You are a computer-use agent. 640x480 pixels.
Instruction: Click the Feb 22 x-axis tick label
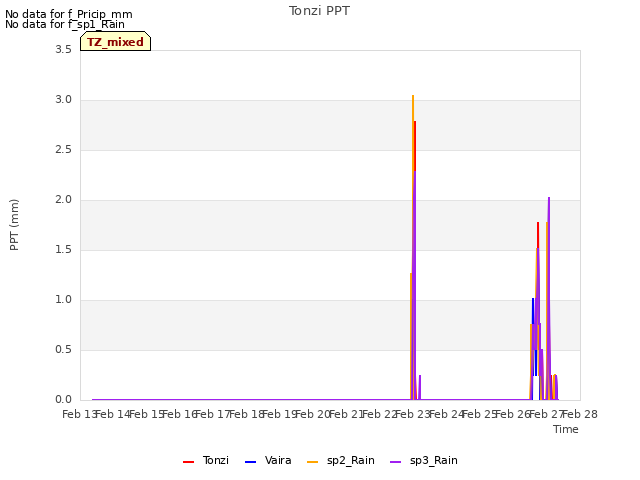coord(380,415)
